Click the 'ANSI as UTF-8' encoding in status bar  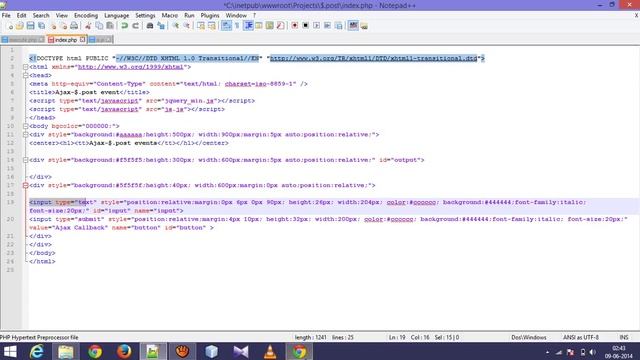click(581, 338)
